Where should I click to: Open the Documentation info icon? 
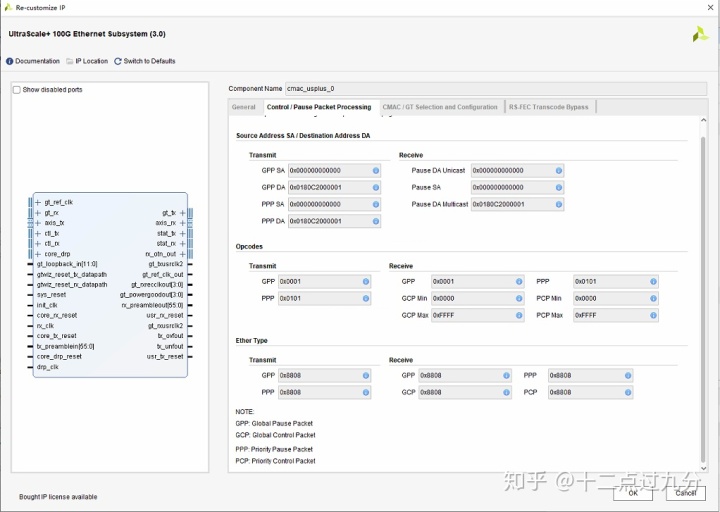pyautogui.click(x=9, y=62)
